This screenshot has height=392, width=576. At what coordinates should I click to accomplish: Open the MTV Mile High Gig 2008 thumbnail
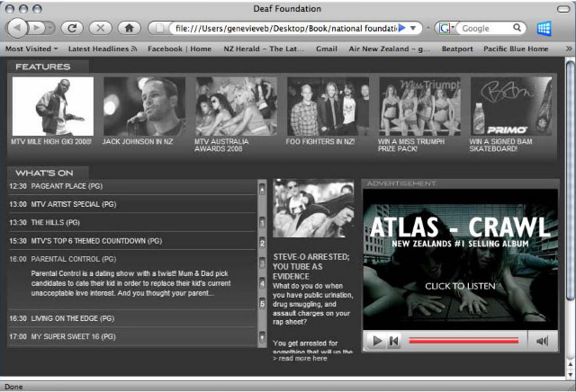click(53, 106)
